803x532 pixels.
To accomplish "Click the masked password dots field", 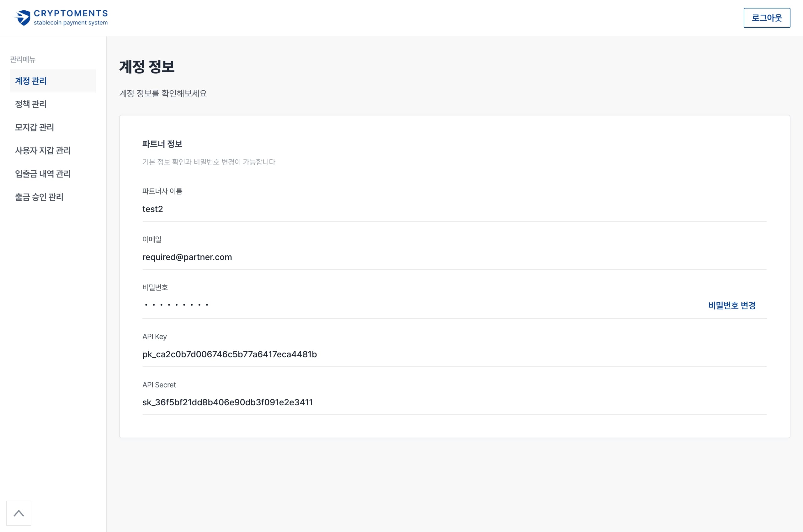I will click(176, 305).
